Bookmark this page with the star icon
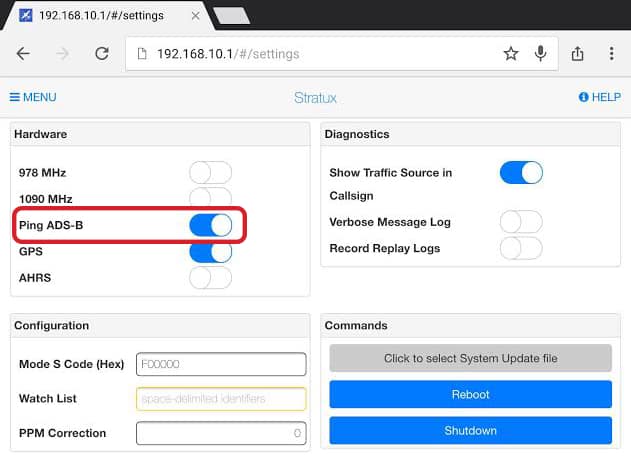631x464 pixels. point(511,54)
